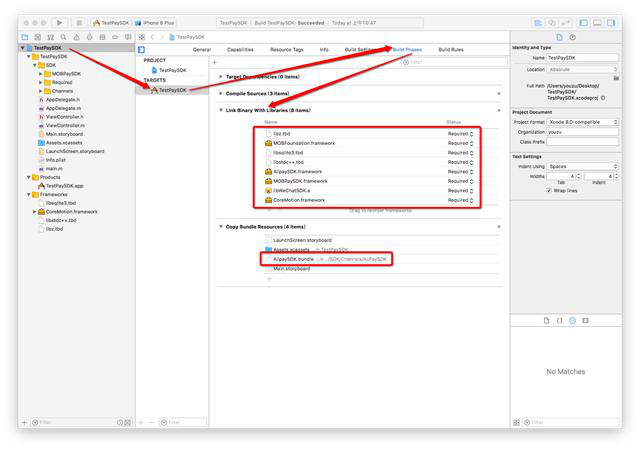The image size is (640, 450).
Task: Select the Assistant editor button
Action: pyautogui.click(x=552, y=23)
